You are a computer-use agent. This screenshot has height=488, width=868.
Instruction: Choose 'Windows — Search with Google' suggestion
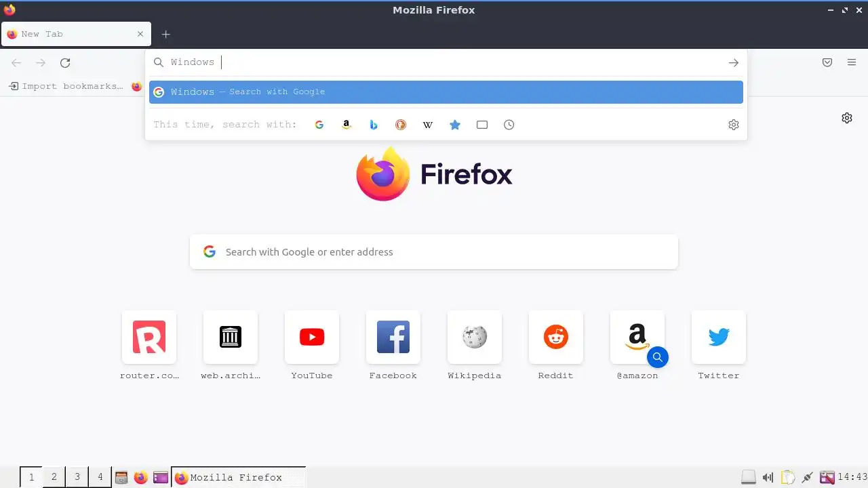[446, 92]
